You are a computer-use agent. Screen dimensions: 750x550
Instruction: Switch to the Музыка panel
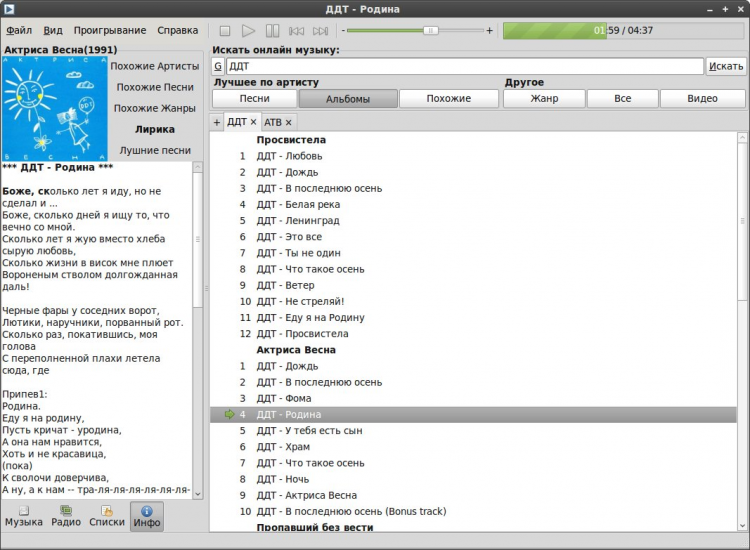click(x=24, y=517)
